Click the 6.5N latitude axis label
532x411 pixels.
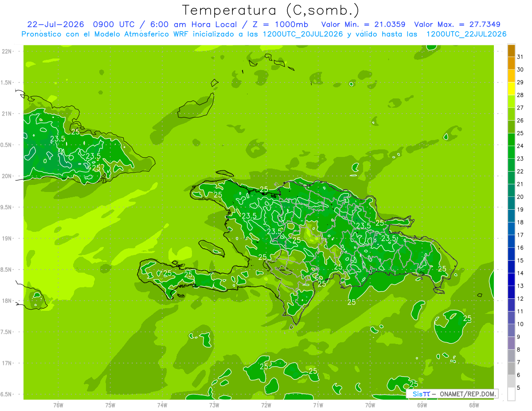pos(7,394)
